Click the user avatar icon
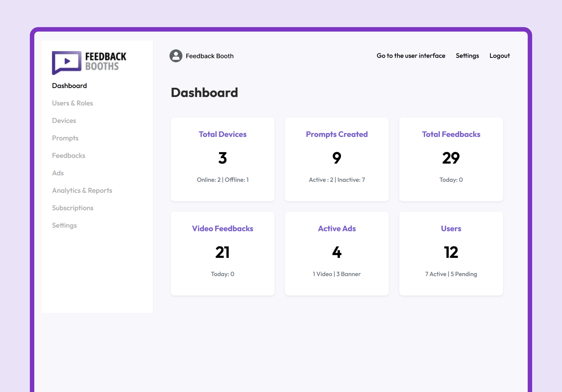This screenshot has height=392, width=562. [x=176, y=56]
